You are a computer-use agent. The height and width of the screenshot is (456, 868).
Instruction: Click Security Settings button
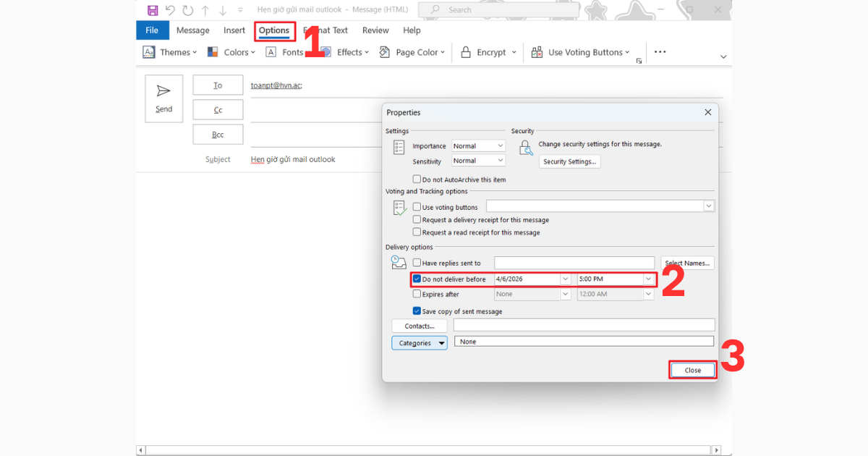click(x=570, y=161)
